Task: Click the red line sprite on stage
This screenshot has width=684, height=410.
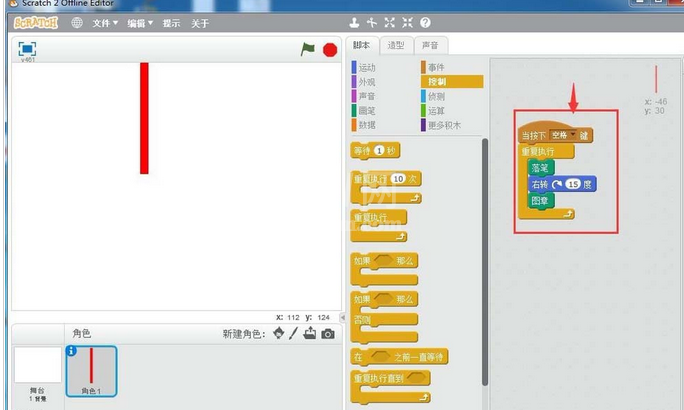Action: pyautogui.click(x=144, y=118)
